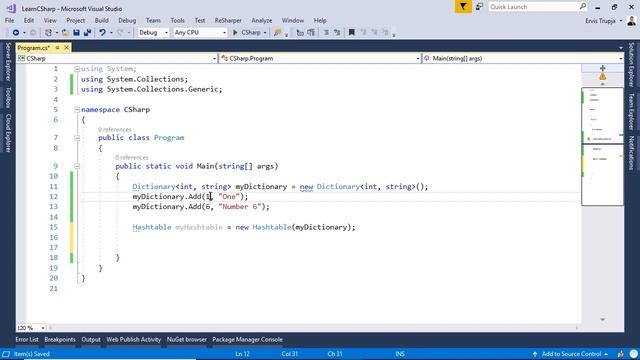Open the Server Explorer side tab
640x360 pixels.
8,62
